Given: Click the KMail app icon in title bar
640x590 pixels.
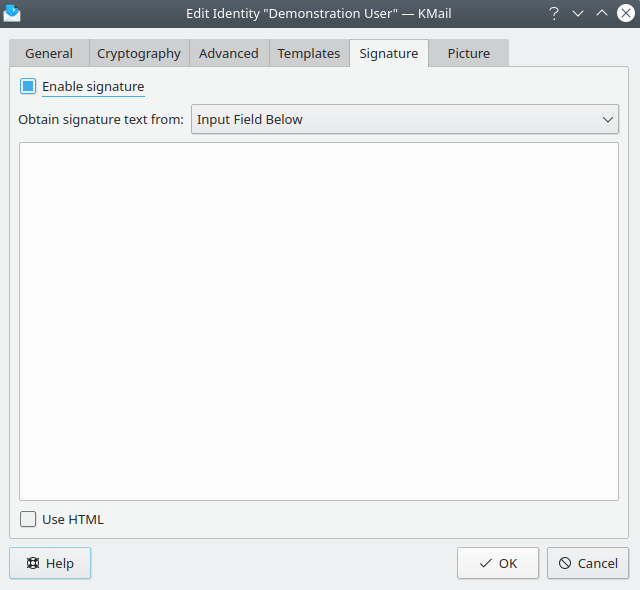Looking at the screenshot, I should (12, 14).
